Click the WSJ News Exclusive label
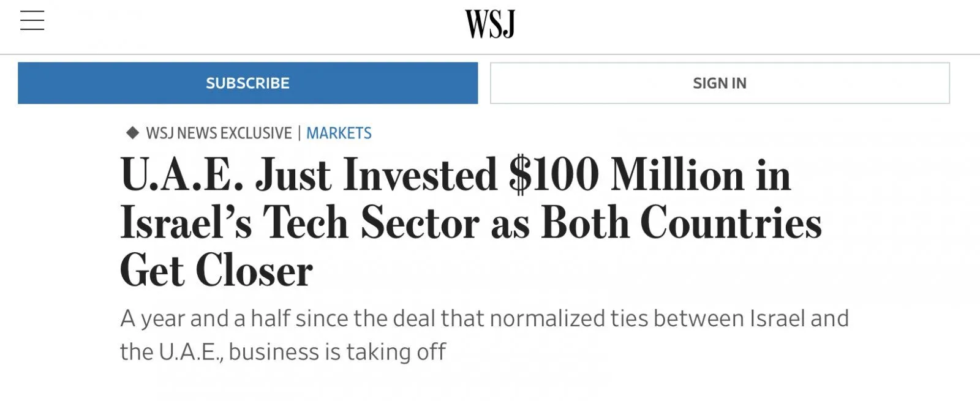Image resolution: width=980 pixels, height=401 pixels. [219, 133]
